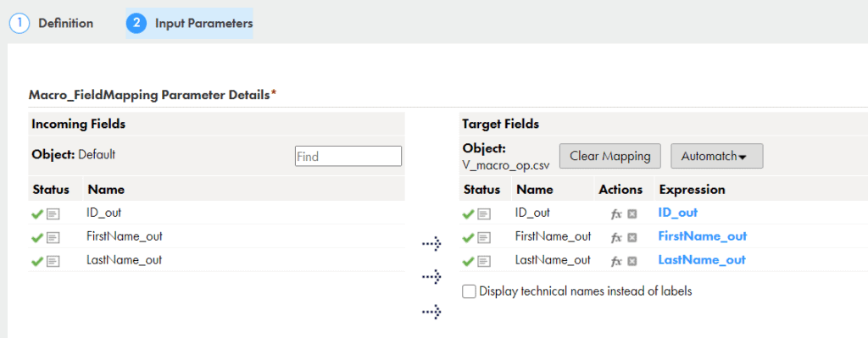
Task: Enable Display technical names instead of labels
Action: click(x=469, y=291)
